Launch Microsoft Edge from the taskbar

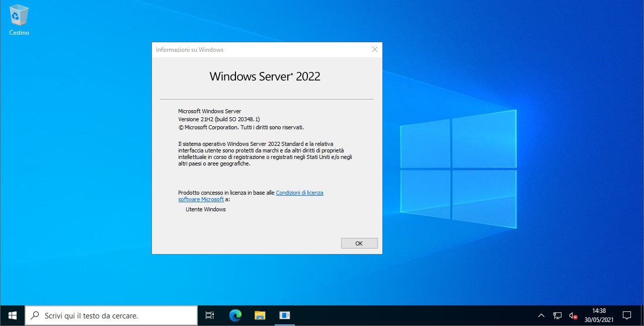pyautogui.click(x=235, y=315)
